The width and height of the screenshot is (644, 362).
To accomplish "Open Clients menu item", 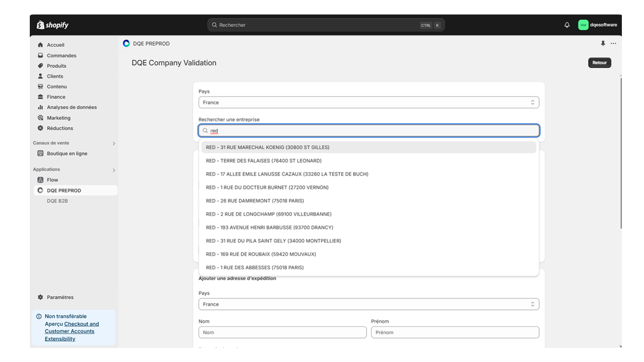I will click(55, 76).
